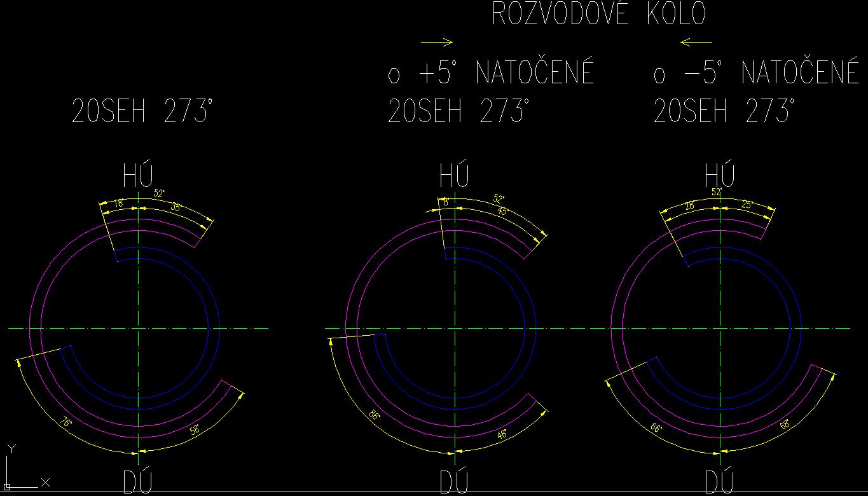
Task: Select the 25° dimension in right diagram
Action: click(x=747, y=205)
